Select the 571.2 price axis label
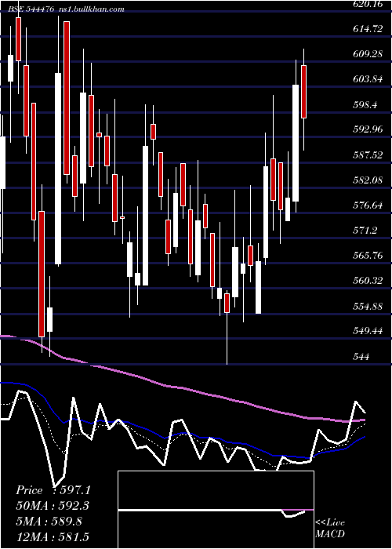Screen dimensions: 392x549 coord(365,231)
